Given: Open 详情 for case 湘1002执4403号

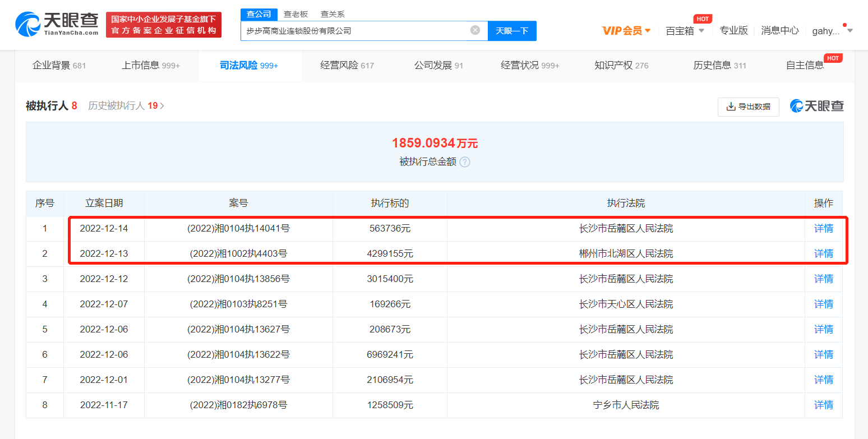Looking at the screenshot, I should [824, 253].
